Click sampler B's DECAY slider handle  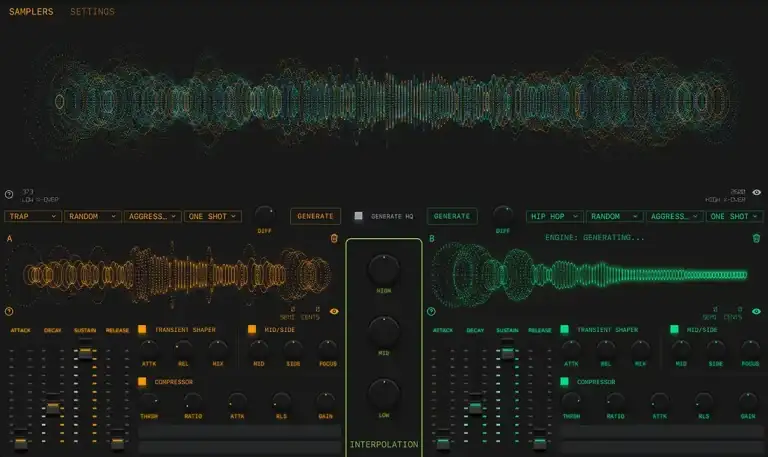pyautogui.click(x=475, y=408)
